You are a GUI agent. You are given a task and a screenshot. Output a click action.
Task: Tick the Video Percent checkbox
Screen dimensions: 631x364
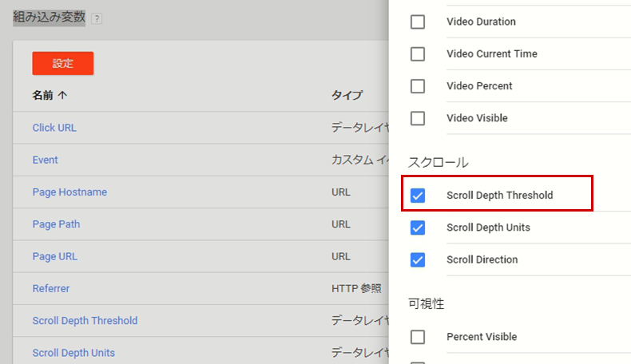tap(417, 86)
